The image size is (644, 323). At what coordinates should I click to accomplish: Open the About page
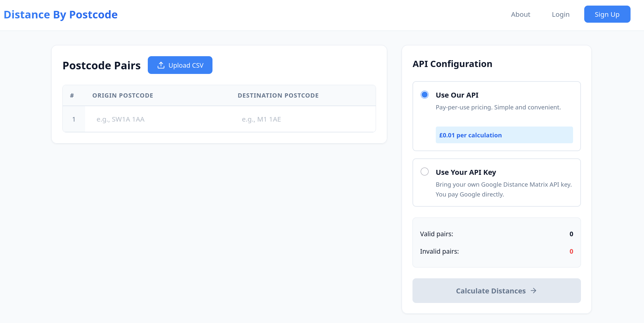coord(521,14)
